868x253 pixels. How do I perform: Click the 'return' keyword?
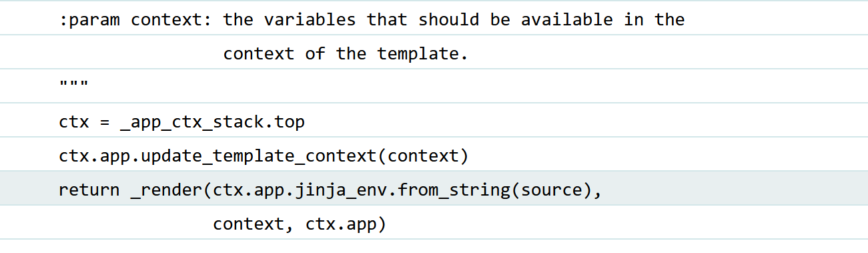(89, 191)
